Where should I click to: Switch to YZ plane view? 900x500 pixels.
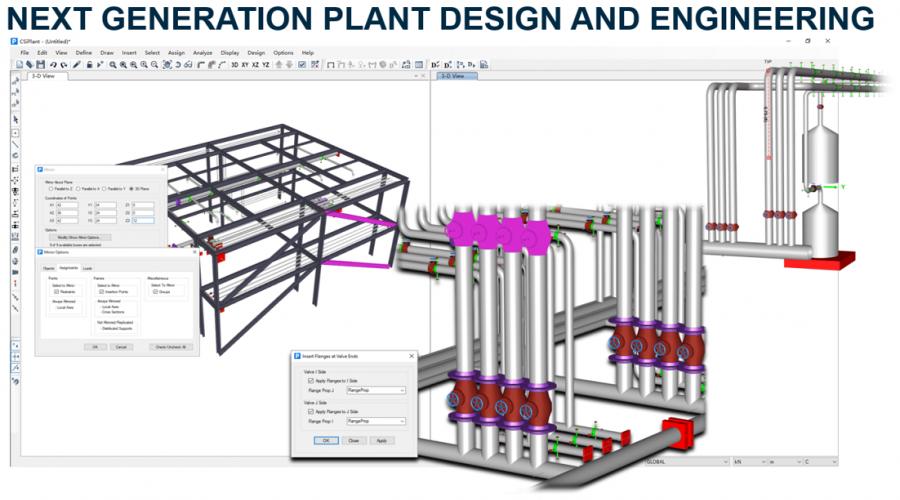[266, 64]
